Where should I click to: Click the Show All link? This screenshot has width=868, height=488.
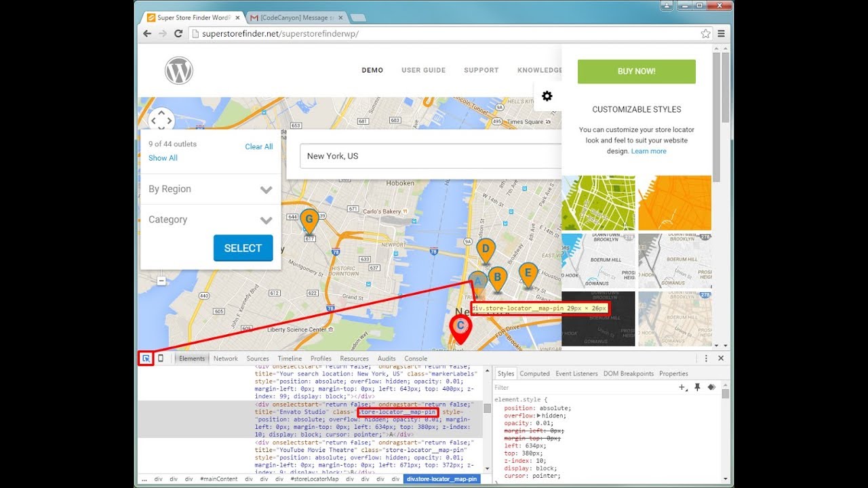pos(163,158)
